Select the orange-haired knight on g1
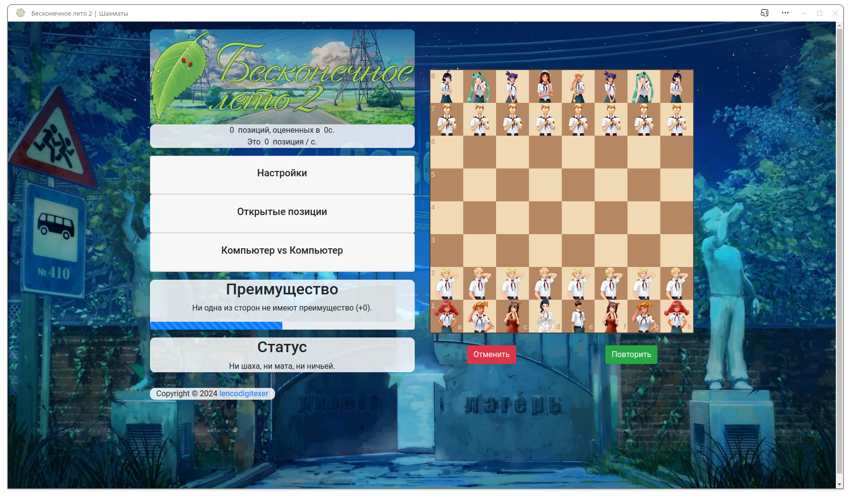The image size is (851, 504). pos(644,316)
